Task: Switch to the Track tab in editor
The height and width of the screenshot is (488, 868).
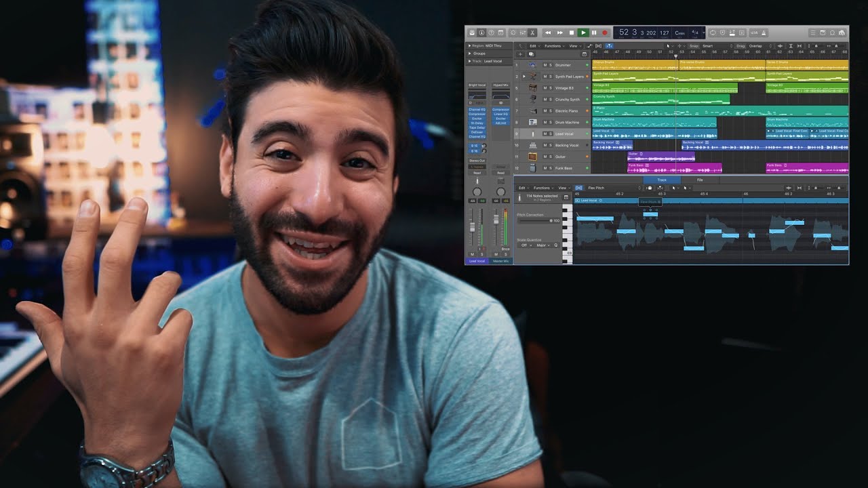Action: [x=662, y=180]
